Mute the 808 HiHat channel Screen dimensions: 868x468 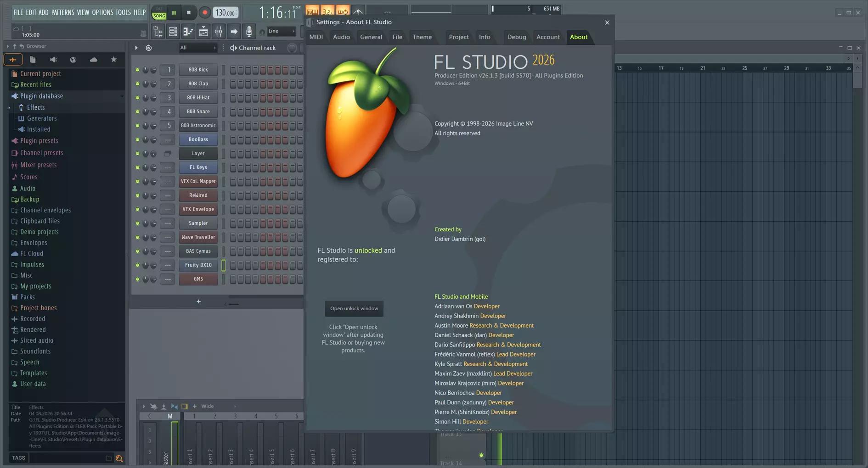click(137, 98)
